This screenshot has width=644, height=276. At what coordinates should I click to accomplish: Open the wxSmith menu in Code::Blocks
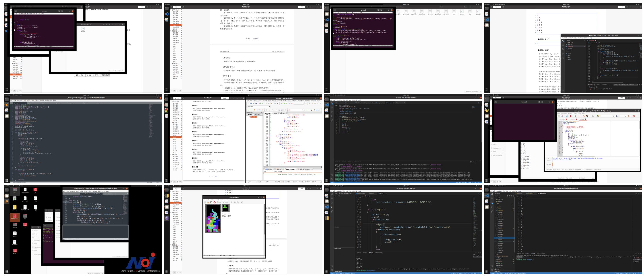(x=279, y=101)
